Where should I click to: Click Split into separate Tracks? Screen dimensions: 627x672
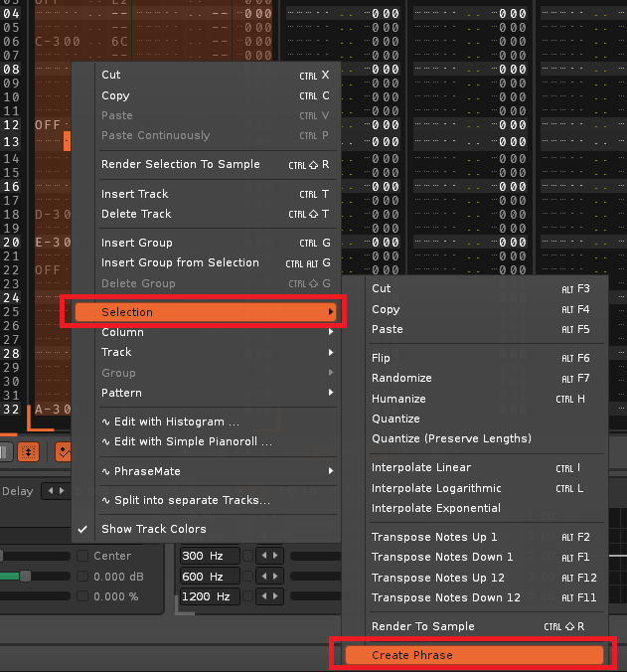[x=185, y=500]
